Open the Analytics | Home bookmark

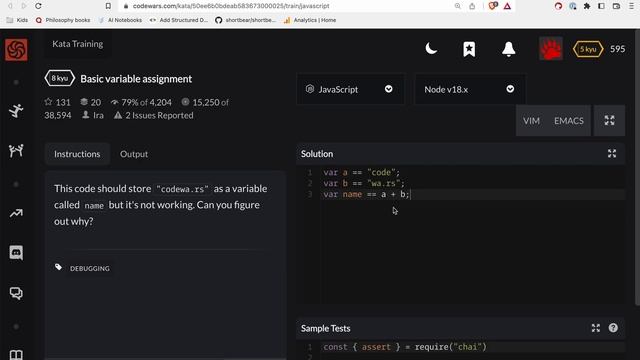coord(310,20)
